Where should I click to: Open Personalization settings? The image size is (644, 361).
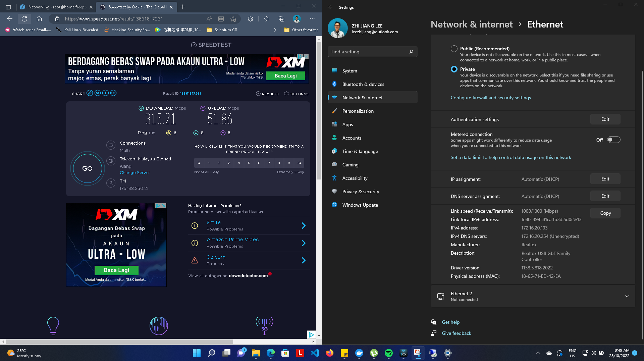coord(372,111)
